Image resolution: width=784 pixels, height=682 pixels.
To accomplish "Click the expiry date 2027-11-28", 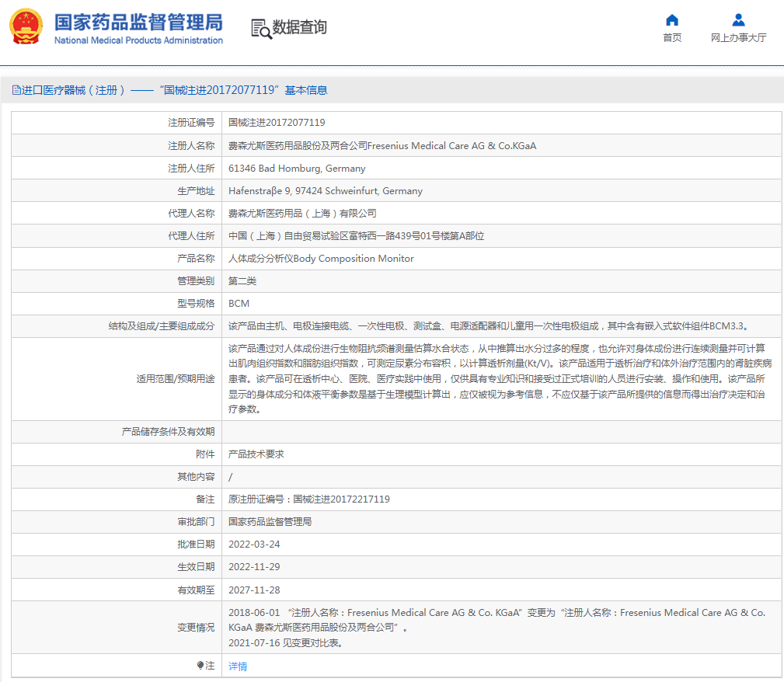I will [254, 590].
